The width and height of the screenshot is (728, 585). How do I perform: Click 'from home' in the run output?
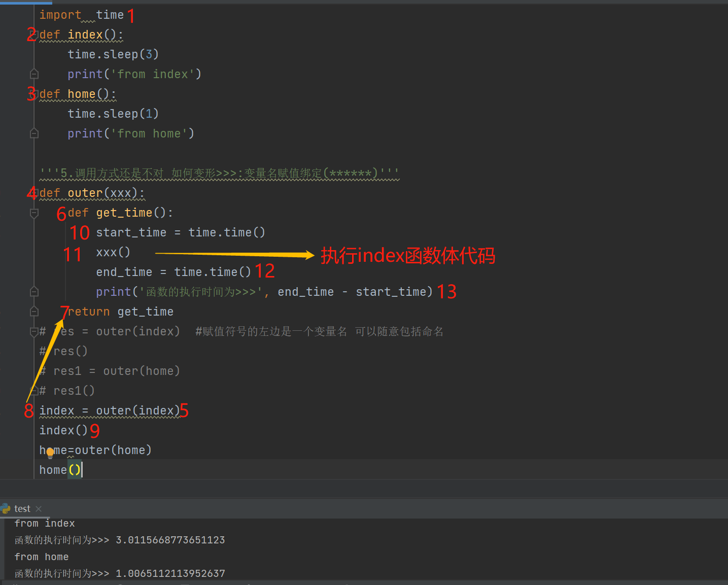coord(42,557)
